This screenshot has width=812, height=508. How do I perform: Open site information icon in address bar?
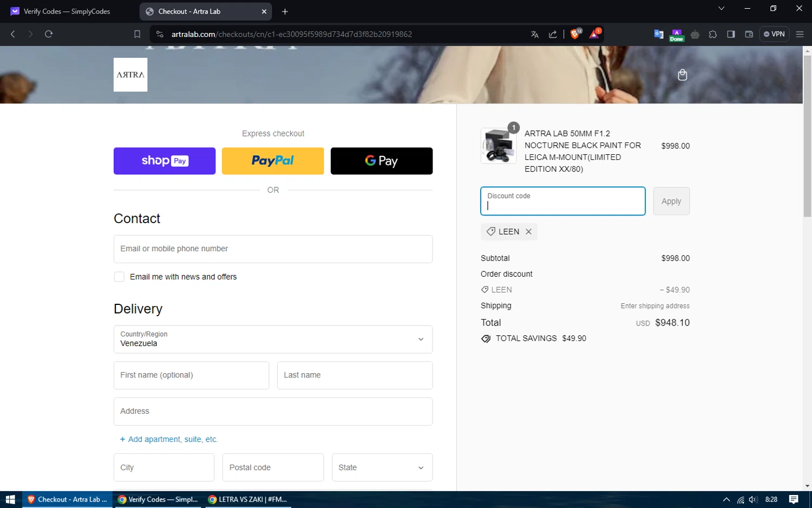tap(160, 34)
